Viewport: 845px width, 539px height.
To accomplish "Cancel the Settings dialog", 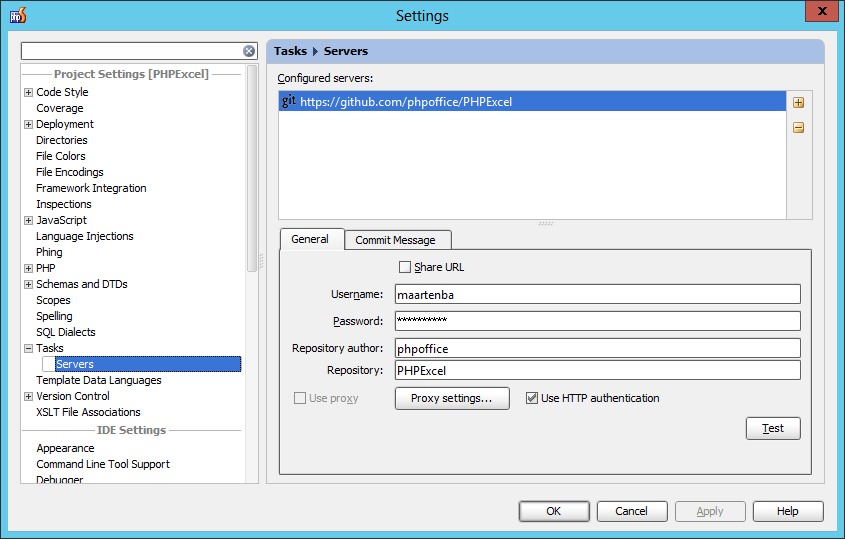I will 632,511.
